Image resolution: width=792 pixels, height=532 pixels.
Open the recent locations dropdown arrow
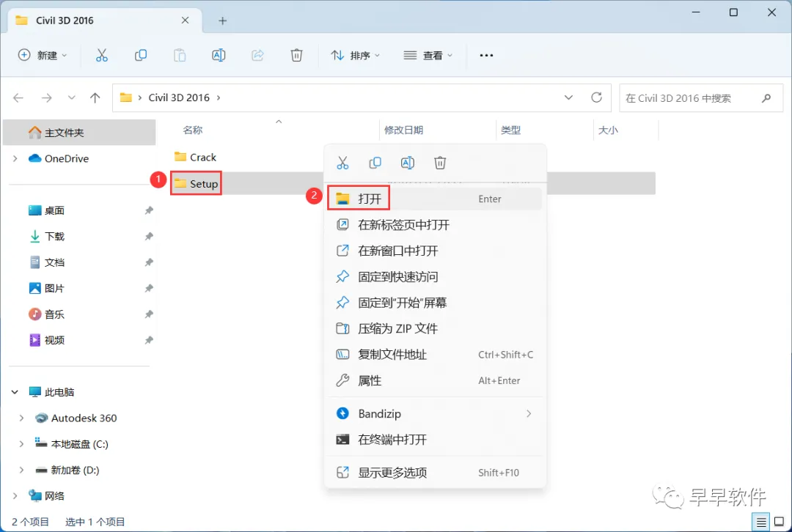tap(71, 97)
